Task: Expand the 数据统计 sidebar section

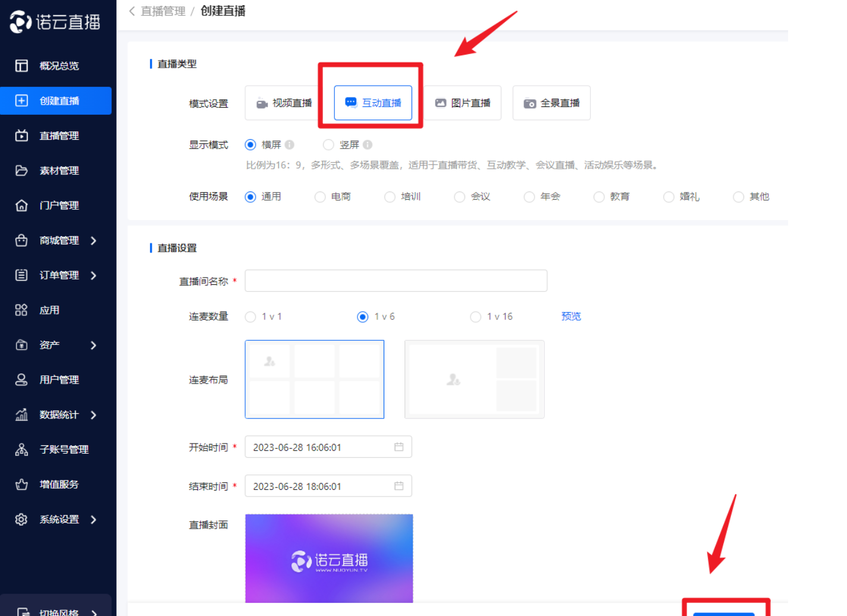Action: click(x=93, y=415)
